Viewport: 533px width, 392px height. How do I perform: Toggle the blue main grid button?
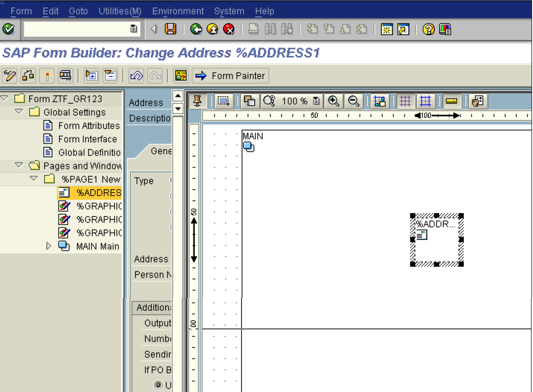click(x=425, y=101)
